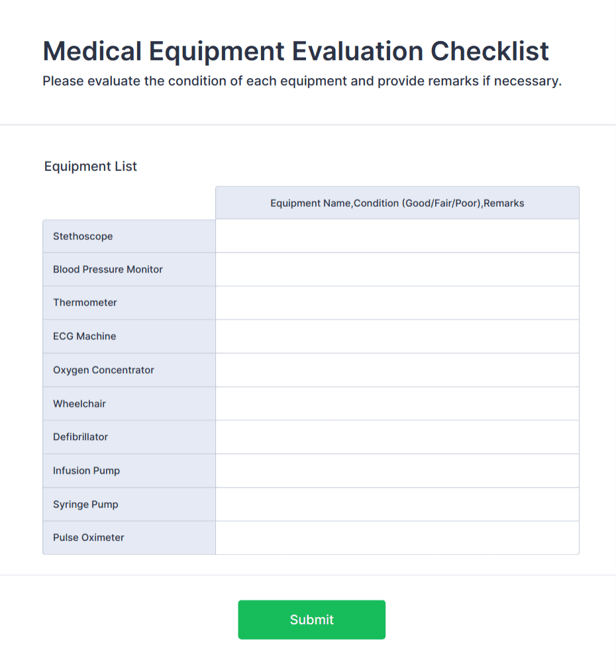Click the input cell for Stethoscope

(397, 236)
